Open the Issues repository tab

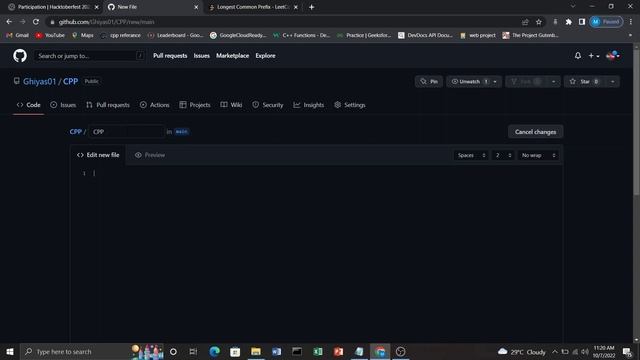point(63,105)
